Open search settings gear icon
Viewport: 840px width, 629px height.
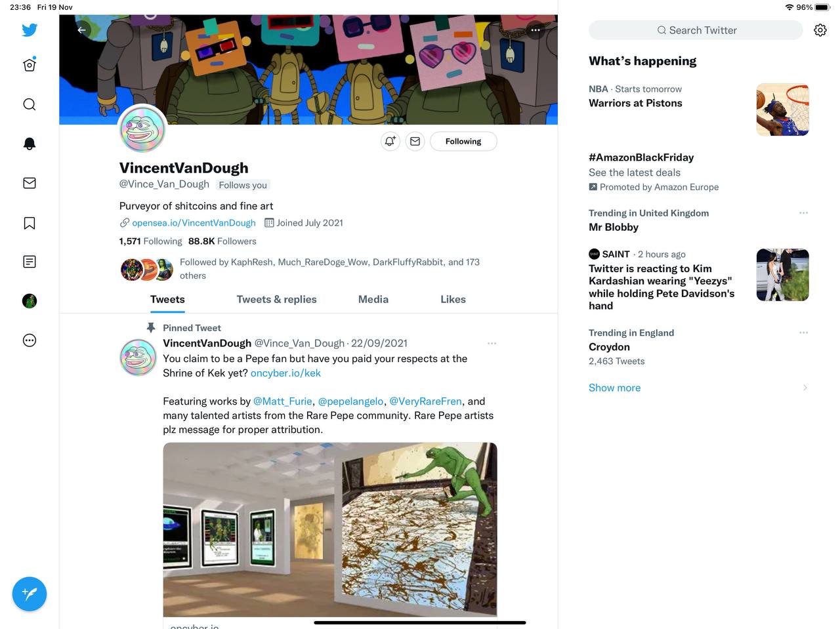click(x=820, y=30)
